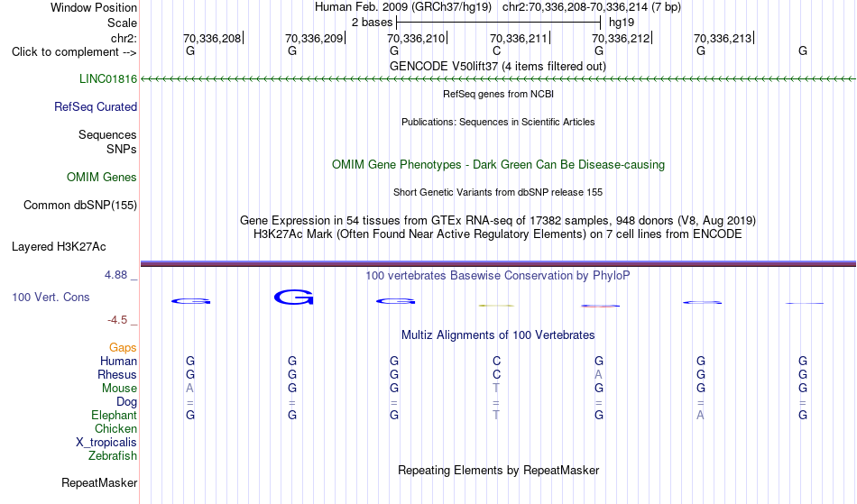Viewport: 857px width, 504px height.
Task: Click the -4.5 PhyloP lower limit value
Action: point(117,319)
